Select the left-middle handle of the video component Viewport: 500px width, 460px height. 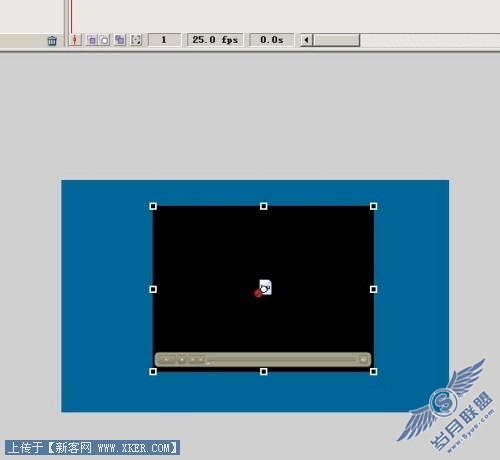(x=153, y=289)
